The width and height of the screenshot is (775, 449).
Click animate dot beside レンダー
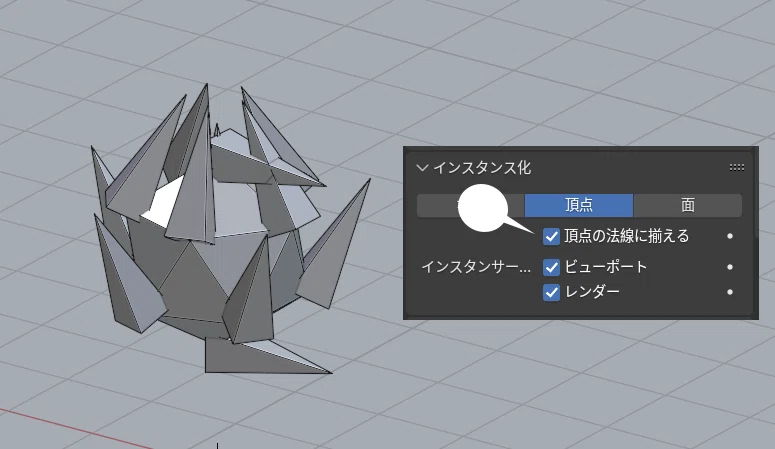coord(730,292)
